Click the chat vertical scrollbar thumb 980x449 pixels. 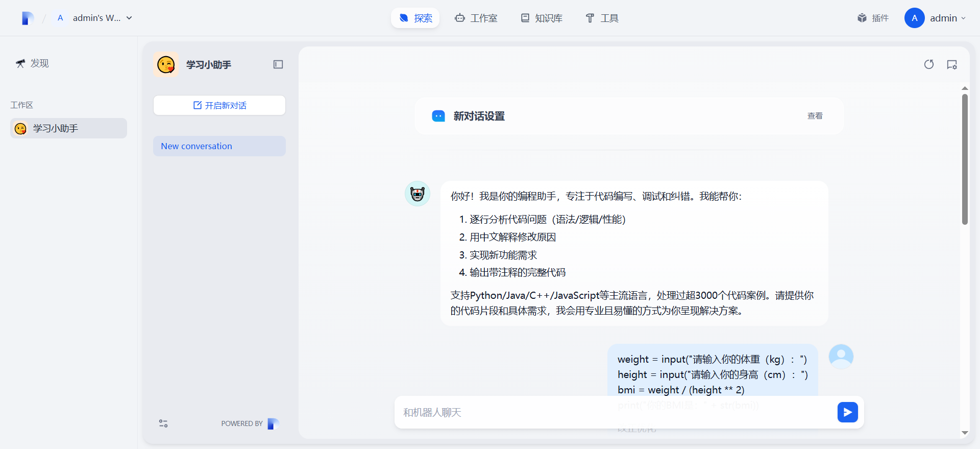coord(965,159)
